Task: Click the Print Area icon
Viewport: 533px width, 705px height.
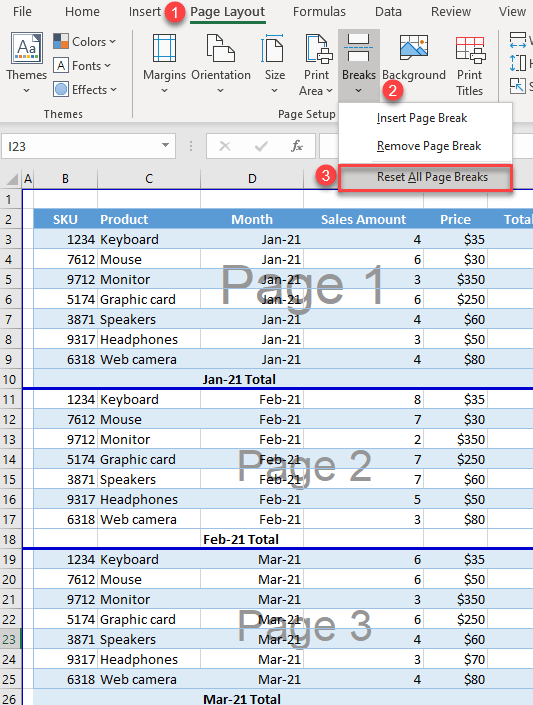Action: (318, 48)
